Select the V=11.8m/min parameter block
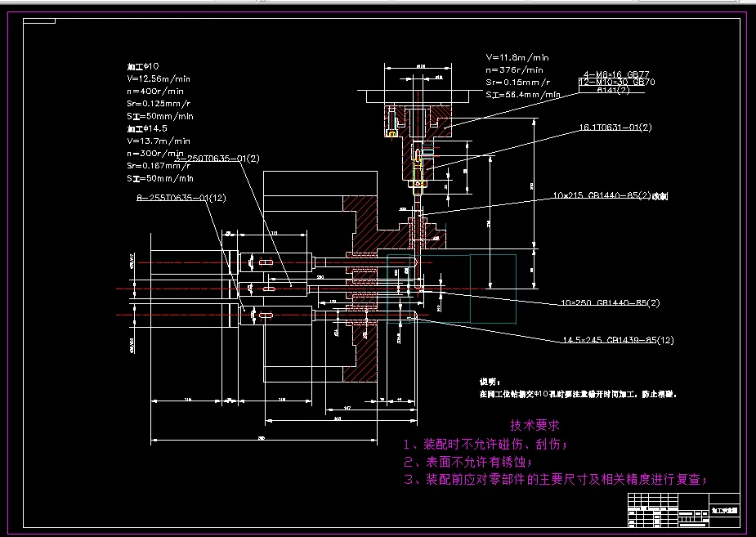 coord(517,78)
